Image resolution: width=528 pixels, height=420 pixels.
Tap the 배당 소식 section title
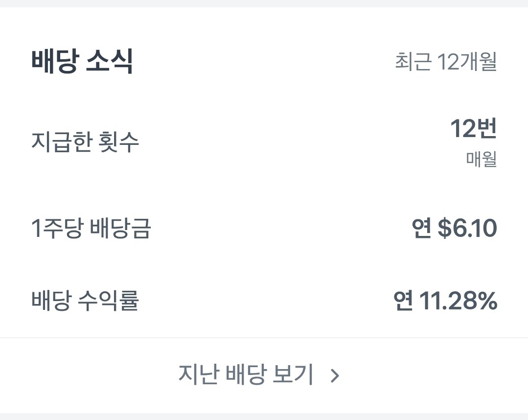[x=82, y=62]
